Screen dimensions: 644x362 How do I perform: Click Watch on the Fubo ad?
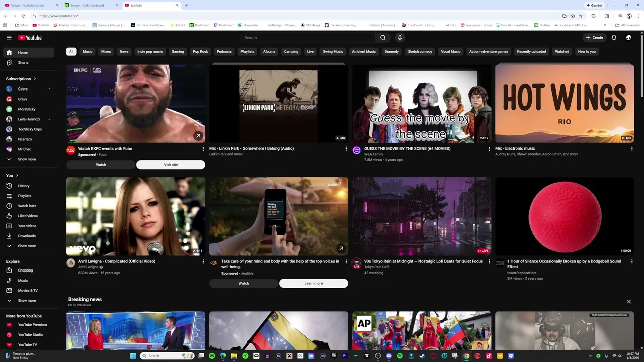101,165
